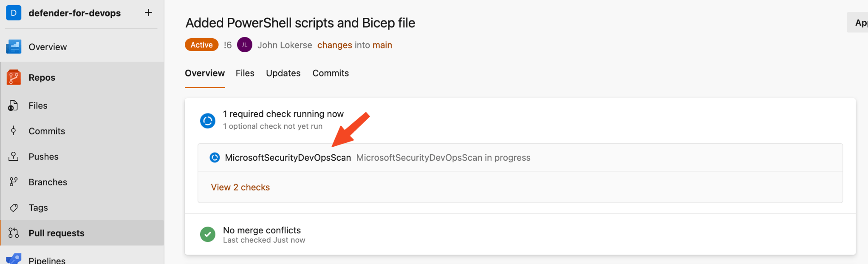Image resolution: width=868 pixels, height=264 pixels.
Task: Open the Repos section in the sidebar
Action: [x=41, y=77]
